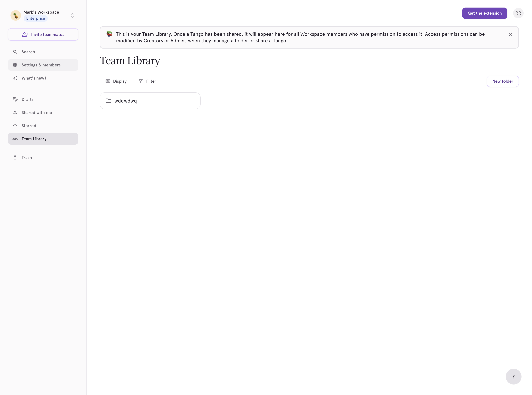This screenshot has width=532, height=395.
Task: View Starred items
Action: (43, 126)
